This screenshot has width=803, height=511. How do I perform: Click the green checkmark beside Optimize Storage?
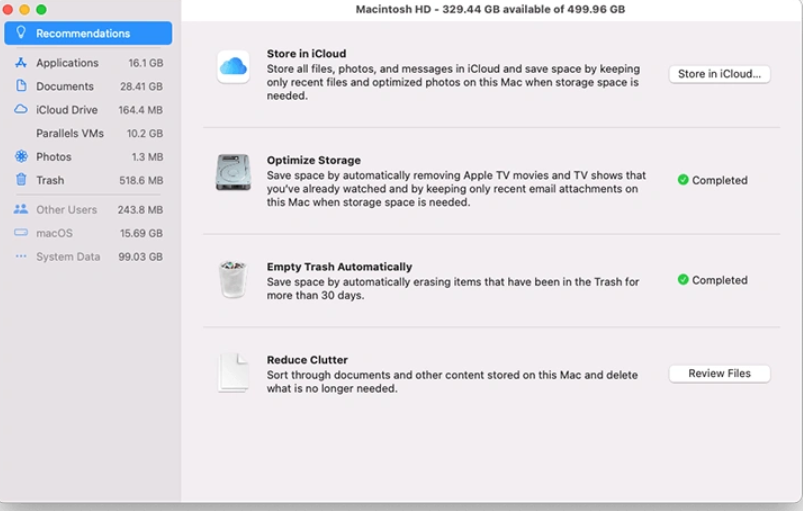point(683,180)
